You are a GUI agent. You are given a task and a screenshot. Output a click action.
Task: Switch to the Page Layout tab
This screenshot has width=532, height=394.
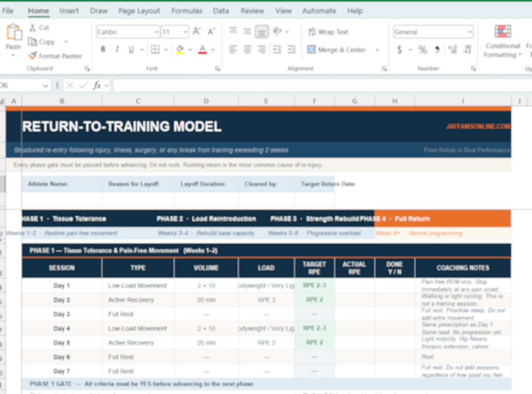point(139,11)
